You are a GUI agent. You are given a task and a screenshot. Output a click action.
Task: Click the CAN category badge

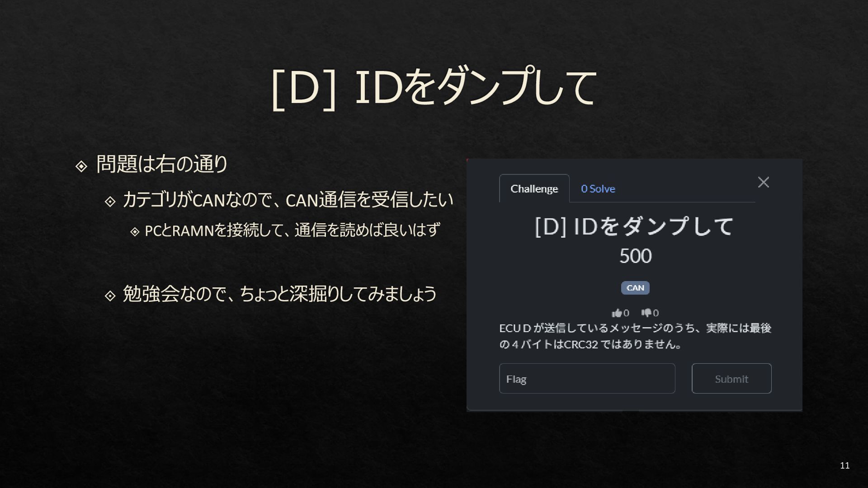(635, 288)
